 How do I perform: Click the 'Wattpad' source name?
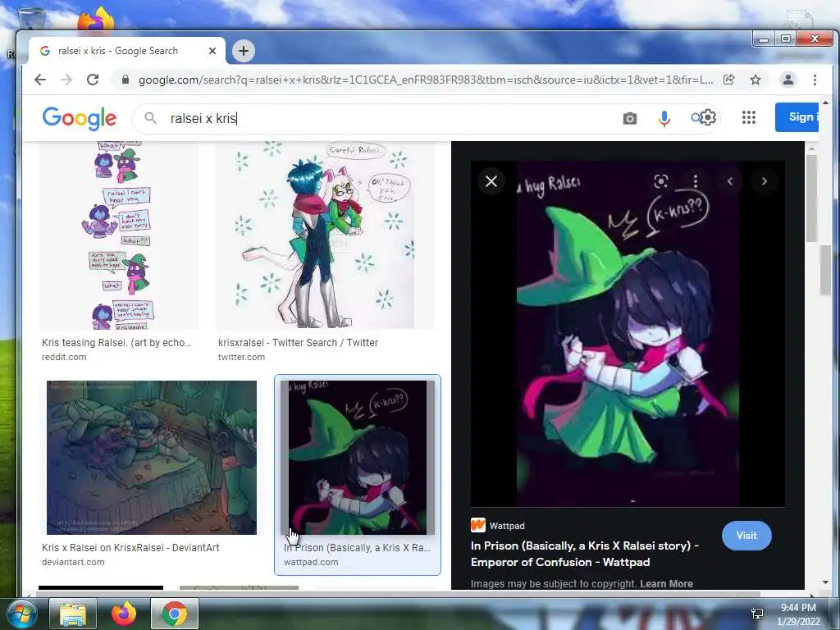point(507,526)
